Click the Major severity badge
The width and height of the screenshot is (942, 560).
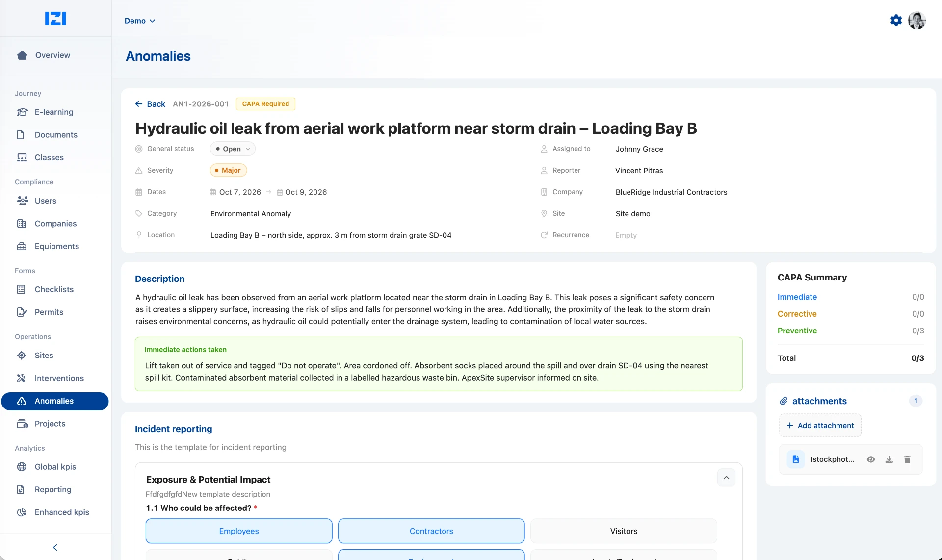click(228, 170)
